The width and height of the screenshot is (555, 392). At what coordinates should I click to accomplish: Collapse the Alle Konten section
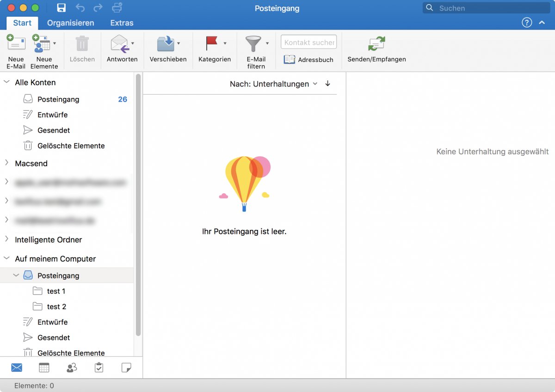[x=6, y=82]
